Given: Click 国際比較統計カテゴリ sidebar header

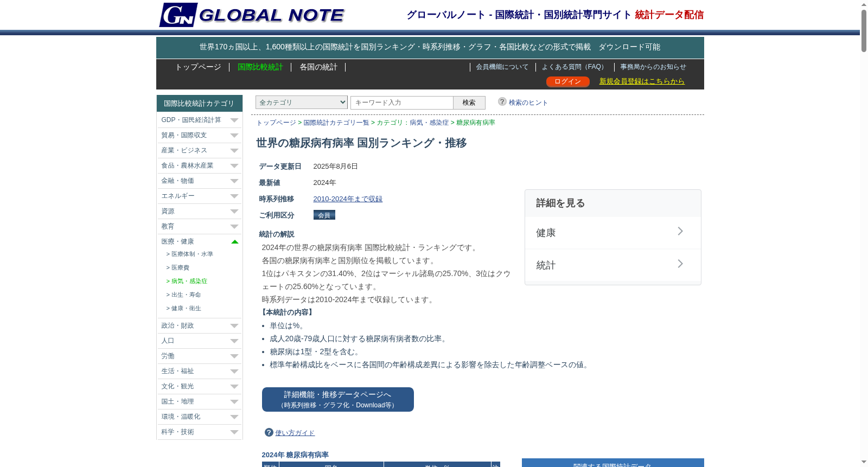Looking at the screenshot, I should [x=199, y=103].
